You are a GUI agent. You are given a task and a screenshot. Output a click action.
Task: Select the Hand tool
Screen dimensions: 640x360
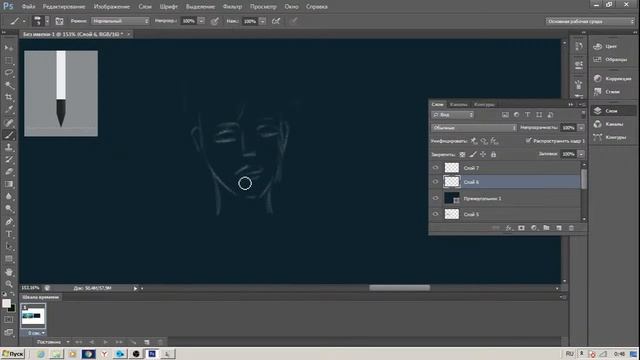click(x=9, y=272)
